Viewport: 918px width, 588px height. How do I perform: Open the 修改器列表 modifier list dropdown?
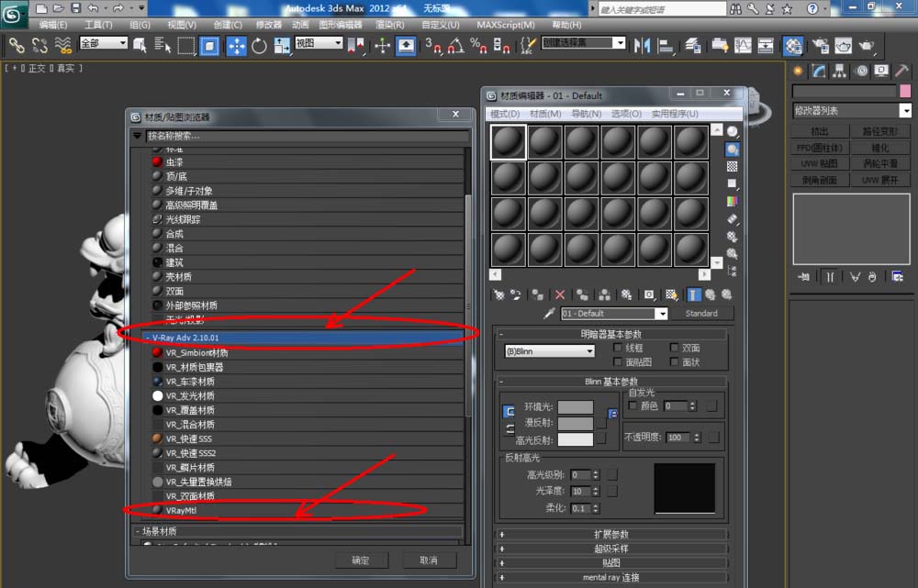tap(851, 111)
